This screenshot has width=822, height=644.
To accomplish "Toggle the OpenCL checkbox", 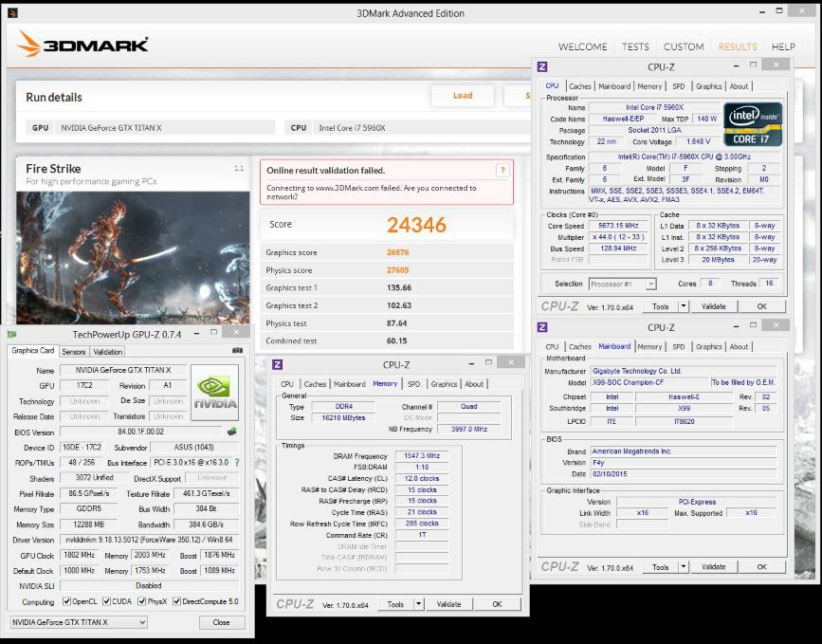I will [x=66, y=601].
